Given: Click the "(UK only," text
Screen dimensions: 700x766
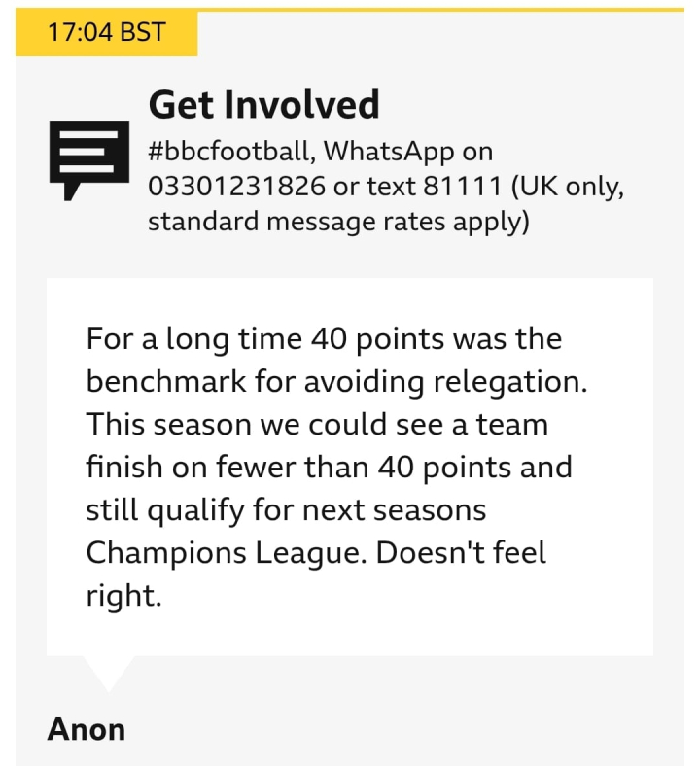Looking at the screenshot, I should pos(568,187).
